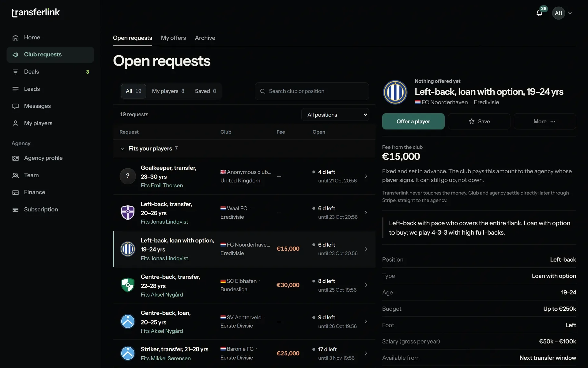
Task: Open notifications bell with 26 badge
Action: (540, 13)
